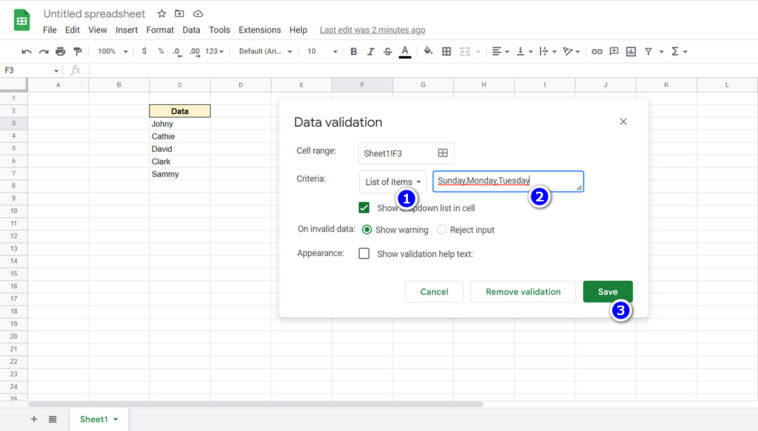Apply strikethrough formatting
The height and width of the screenshot is (431, 758).
[x=387, y=51]
